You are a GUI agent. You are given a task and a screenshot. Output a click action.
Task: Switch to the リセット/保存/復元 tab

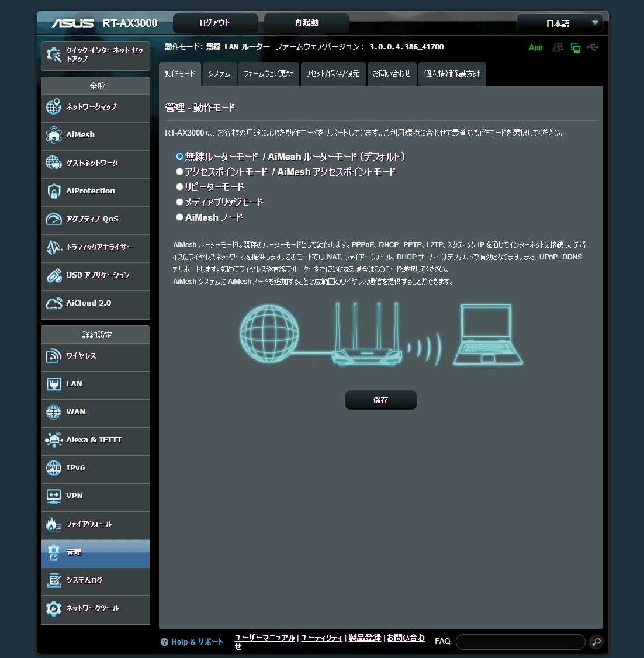(x=333, y=74)
